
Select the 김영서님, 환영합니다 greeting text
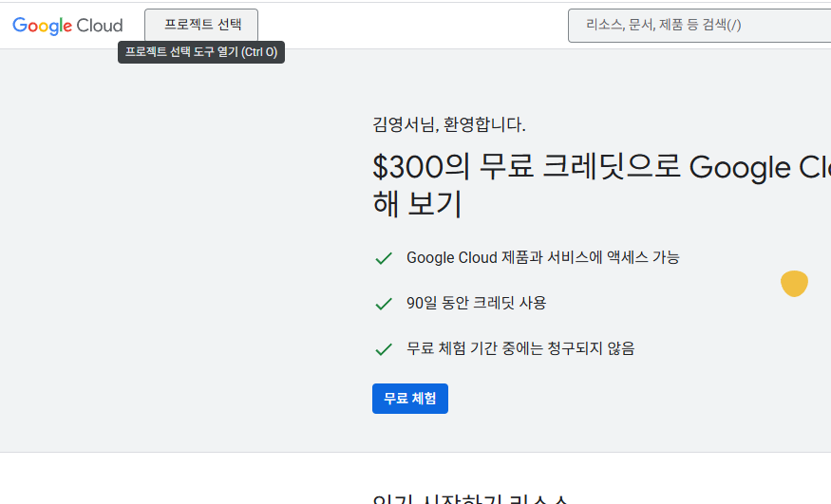click(449, 125)
